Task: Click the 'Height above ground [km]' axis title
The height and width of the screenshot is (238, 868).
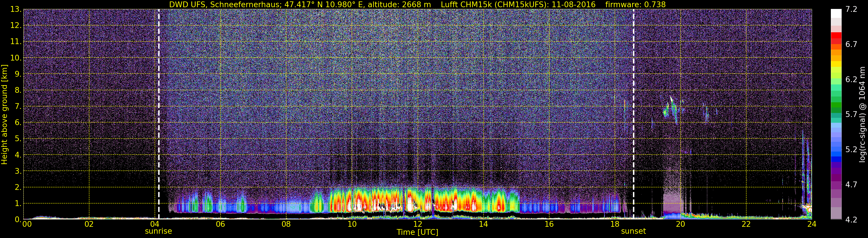Action: coord(4,114)
